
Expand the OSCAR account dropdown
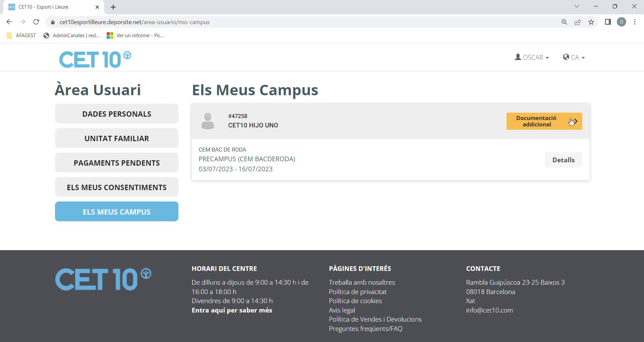coord(533,57)
